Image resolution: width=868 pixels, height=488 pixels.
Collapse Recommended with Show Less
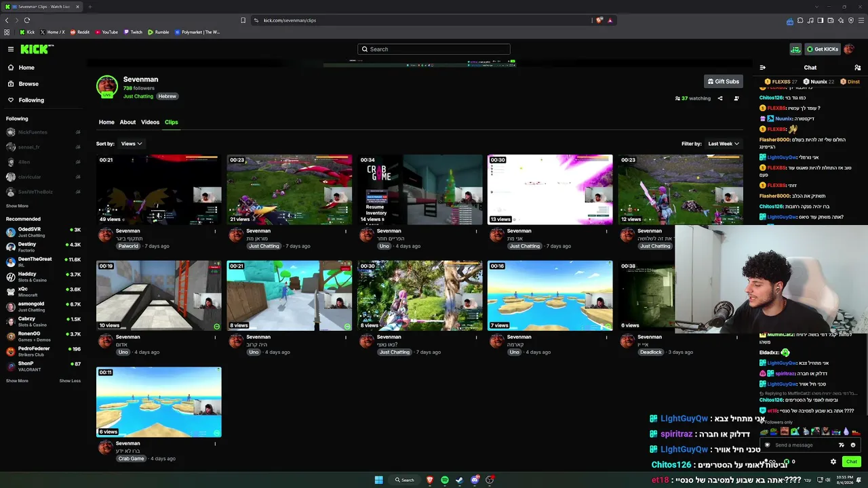[x=70, y=381]
